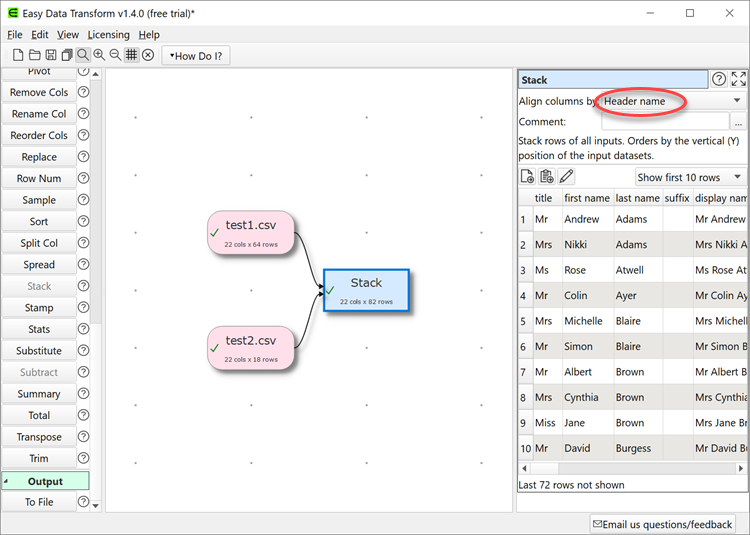
Task: Open the View menu
Action: (x=68, y=35)
